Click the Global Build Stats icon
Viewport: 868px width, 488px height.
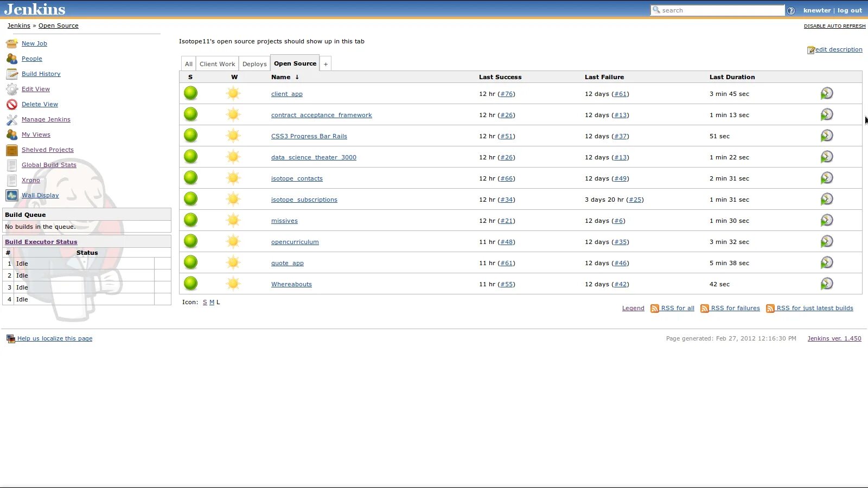click(x=12, y=165)
